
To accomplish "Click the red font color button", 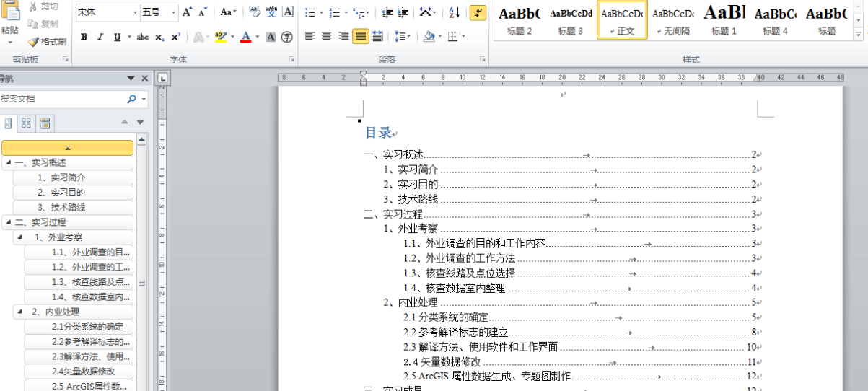I will [x=246, y=37].
